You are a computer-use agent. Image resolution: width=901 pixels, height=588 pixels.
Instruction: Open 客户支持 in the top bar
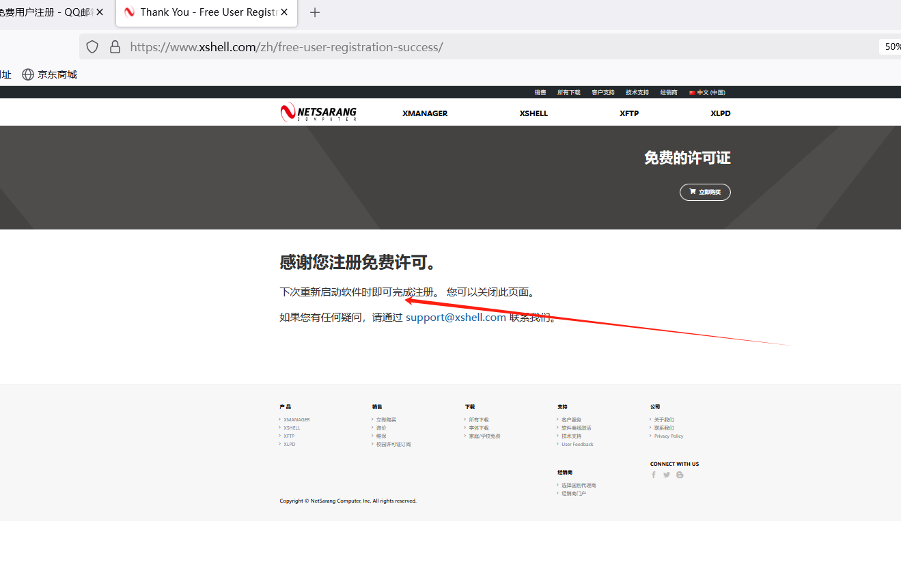pyautogui.click(x=603, y=92)
